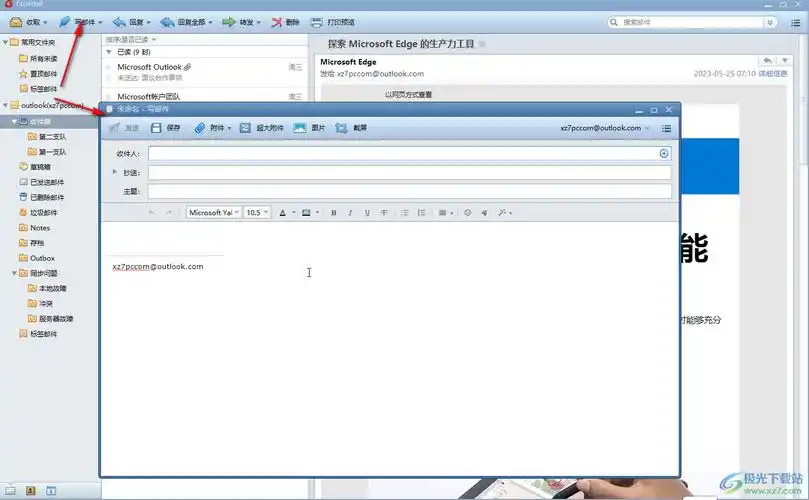Viewport: 809px width, 500px height.
Task: Click the detailed info link beside the date
Action: pos(773,74)
